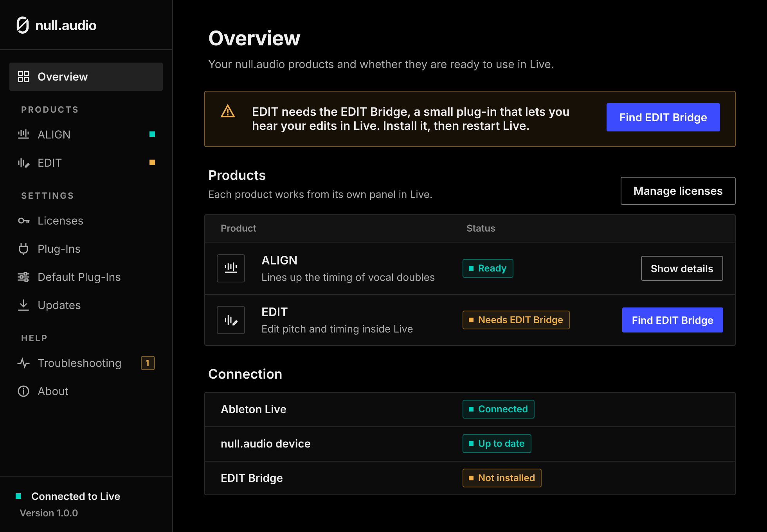Image resolution: width=767 pixels, height=532 pixels.
Task: Click the Troubleshooting badge showing 1
Action: [148, 363]
